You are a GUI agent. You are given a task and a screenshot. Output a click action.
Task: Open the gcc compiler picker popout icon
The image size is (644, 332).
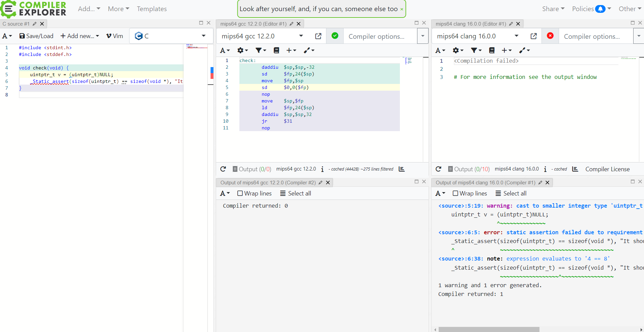318,36
